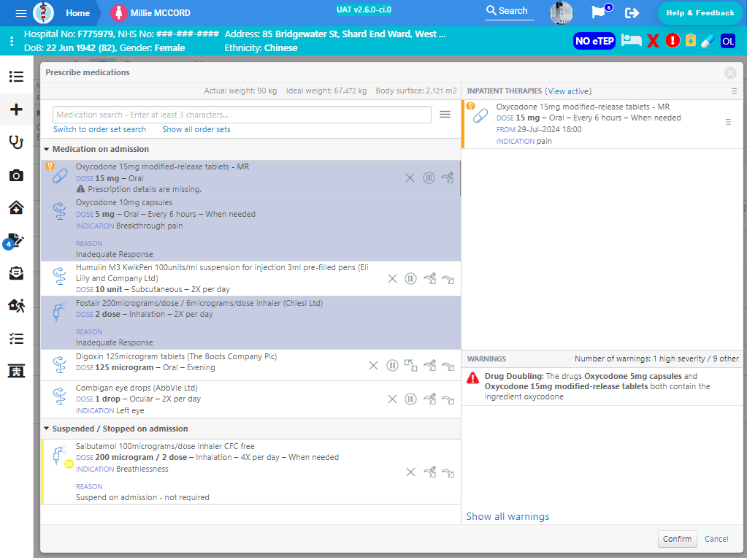Stop Humulin M3 KwikPen with X icon
The height and width of the screenshot is (560, 747).
pos(392,279)
